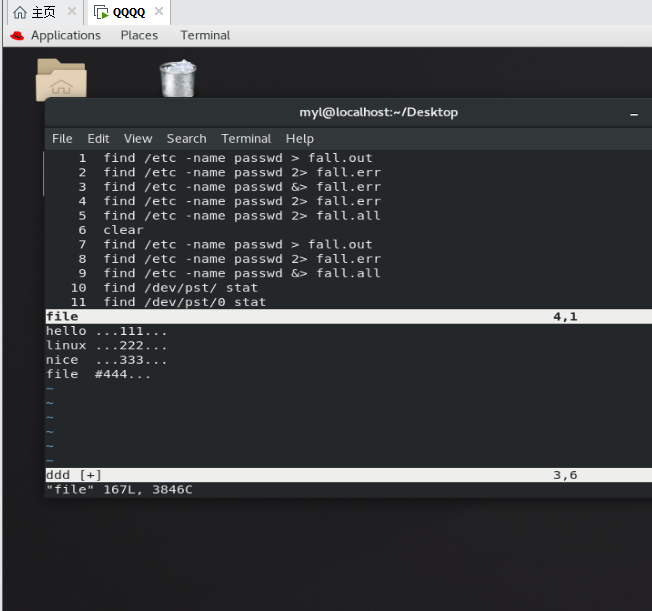Click the red hat Applications icon
Viewport: 652px width, 611px height.
point(17,35)
